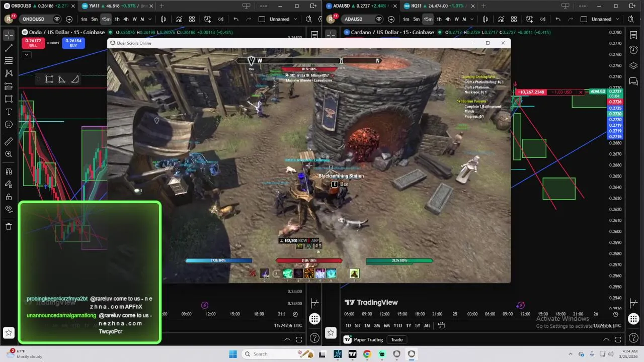Select 5m interval in ONDOUSD toolbar
Viewport: 644px width, 362px height.
94,19
